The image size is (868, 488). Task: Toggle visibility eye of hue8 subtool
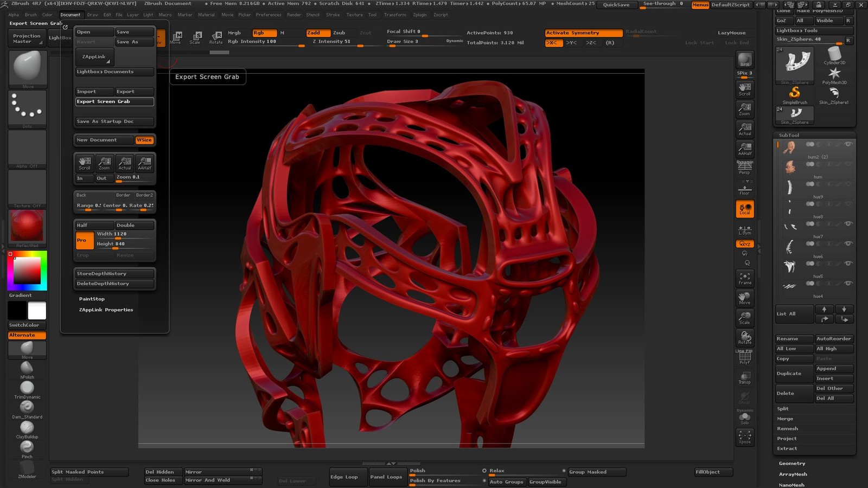(848, 204)
